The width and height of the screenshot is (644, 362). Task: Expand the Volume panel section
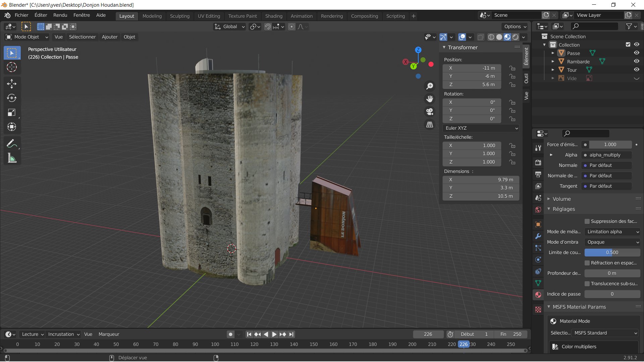coord(562,199)
